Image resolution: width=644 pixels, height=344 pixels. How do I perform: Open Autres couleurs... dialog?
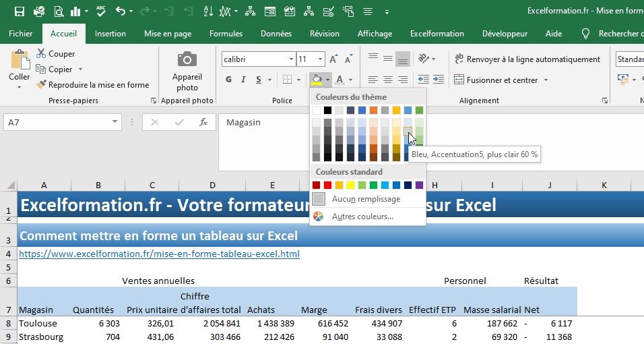368,217
